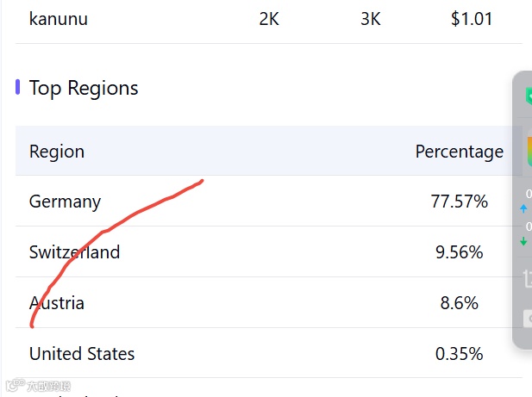This screenshot has height=397, width=532.
Task: Click the blue upload arrow indicator
Action: 523,208
